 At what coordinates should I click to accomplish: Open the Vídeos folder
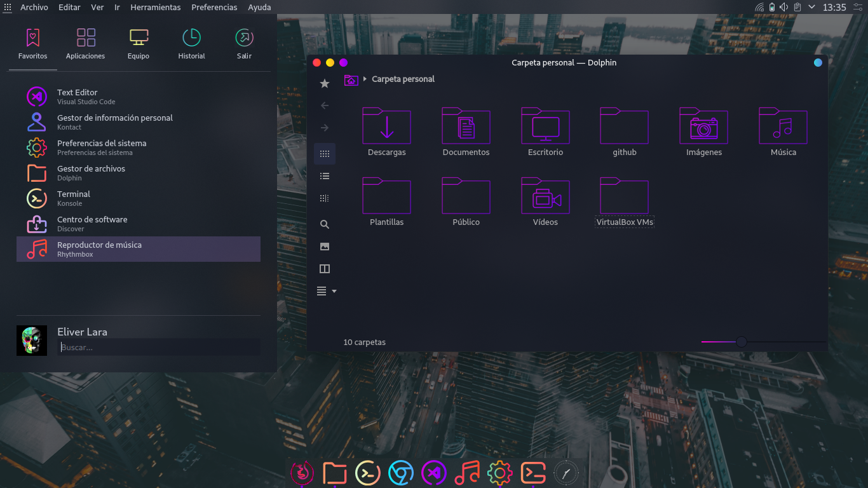coord(545,202)
